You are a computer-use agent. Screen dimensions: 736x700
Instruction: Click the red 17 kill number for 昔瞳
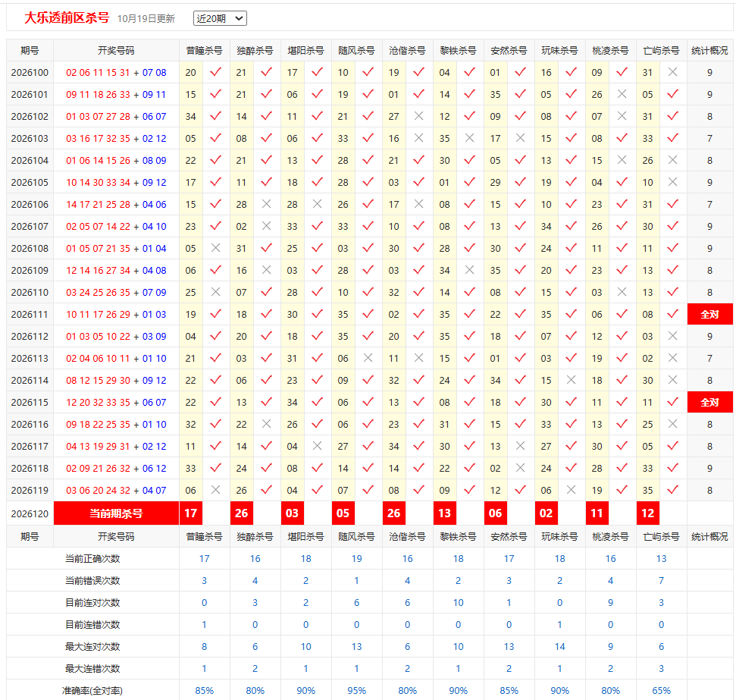point(190,513)
